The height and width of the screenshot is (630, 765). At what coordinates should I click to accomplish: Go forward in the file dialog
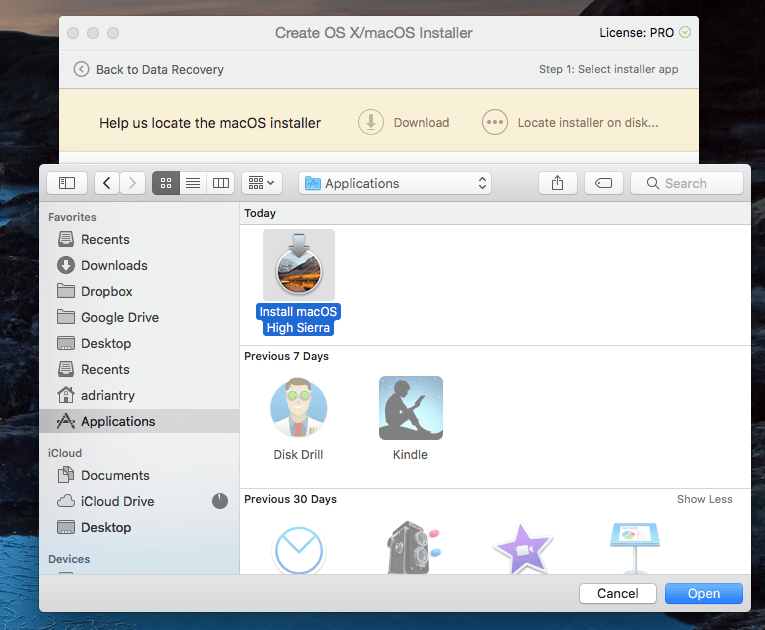coord(132,183)
